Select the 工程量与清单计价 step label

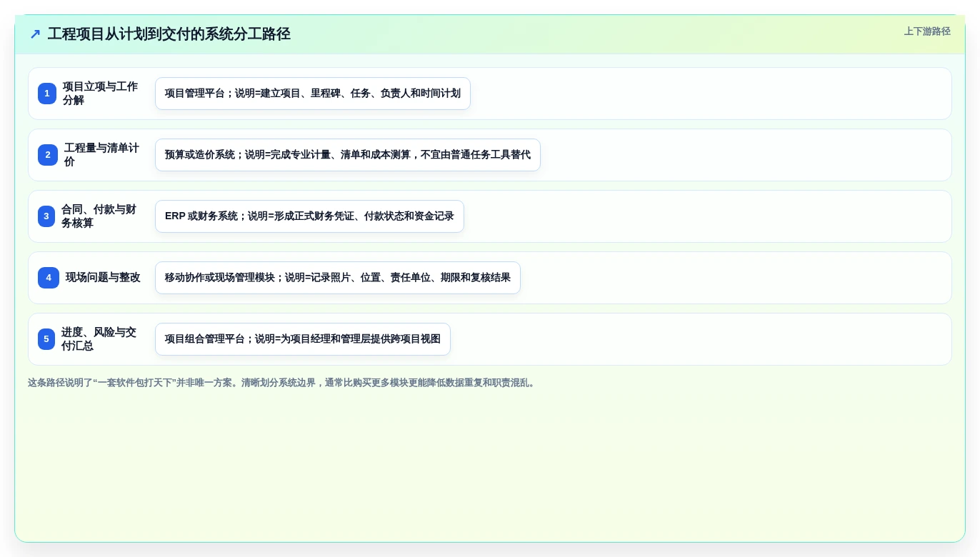(x=102, y=155)
